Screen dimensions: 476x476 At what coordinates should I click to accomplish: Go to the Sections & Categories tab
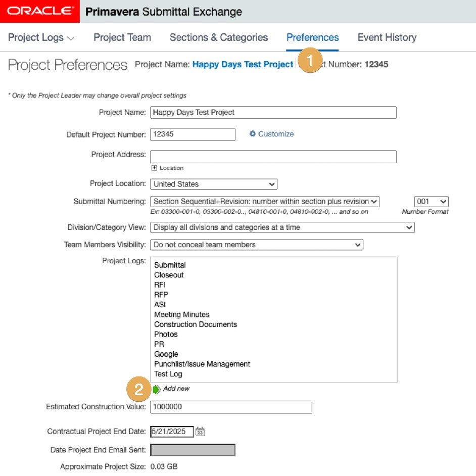coord(219,37)
